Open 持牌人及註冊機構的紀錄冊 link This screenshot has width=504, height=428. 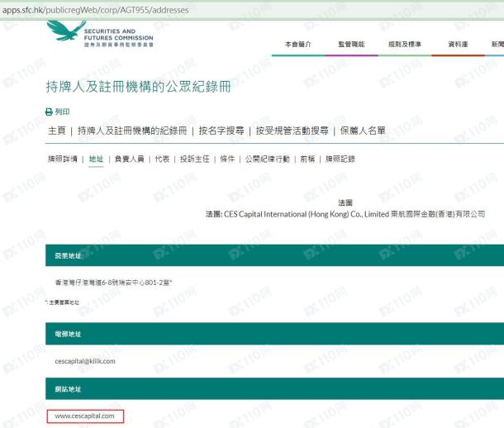(132, 131)
